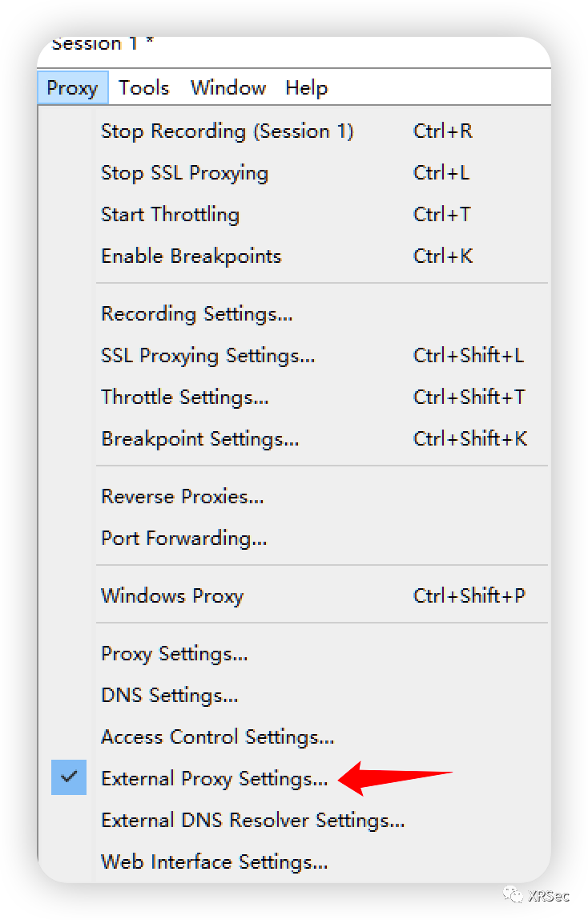
Task: Open DNS Settings...
Action: (x=169, y=696)
